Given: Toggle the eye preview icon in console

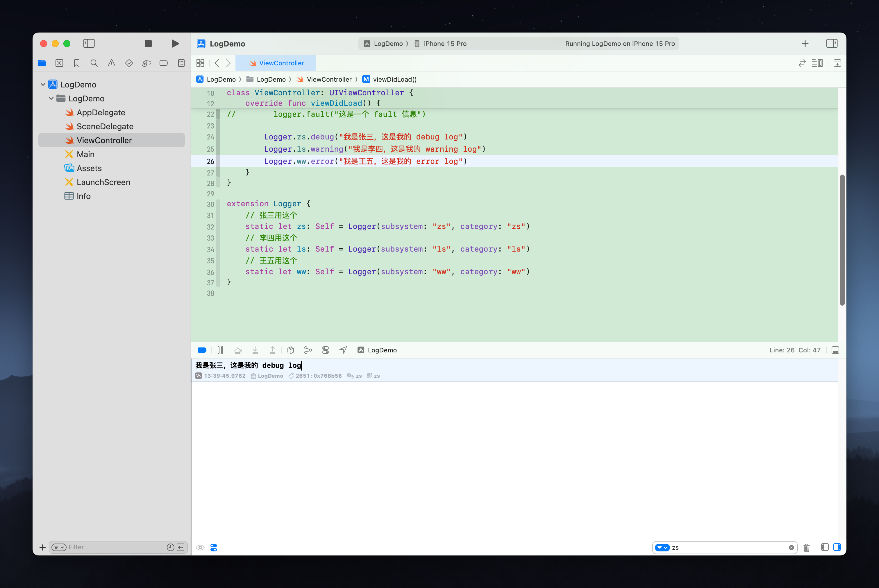Looking at the screenshot, I should point(200,548).
